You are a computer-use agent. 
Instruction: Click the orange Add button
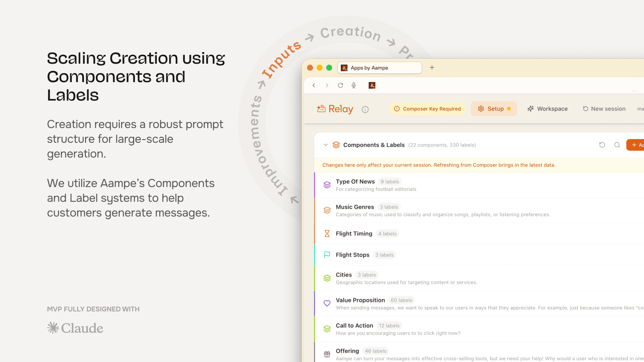tap(635, 145)
